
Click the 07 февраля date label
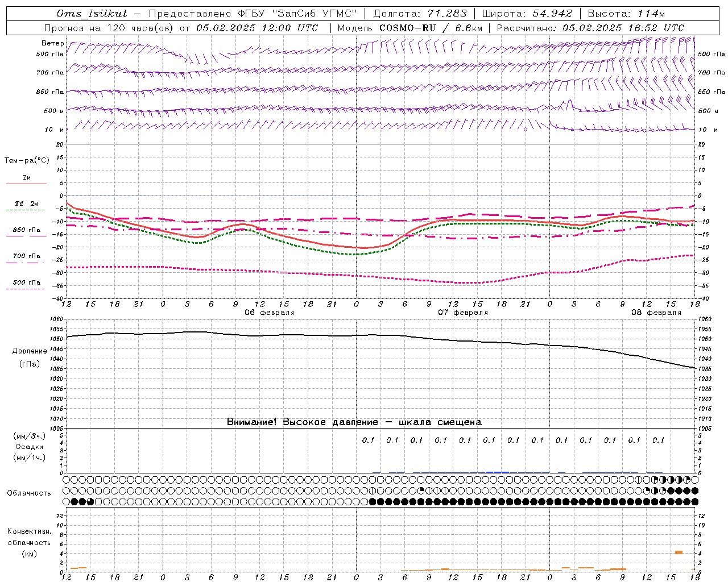462,313
